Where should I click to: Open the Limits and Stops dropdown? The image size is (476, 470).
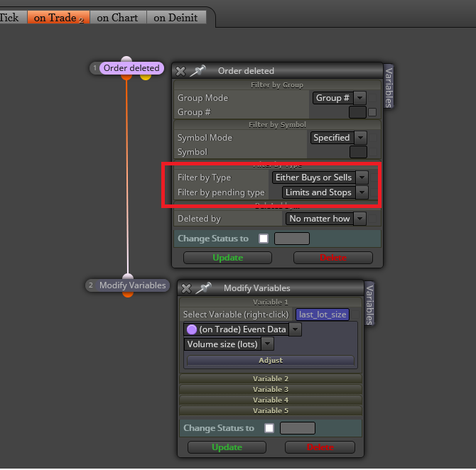pyautogui.click(x=325, y=192)
